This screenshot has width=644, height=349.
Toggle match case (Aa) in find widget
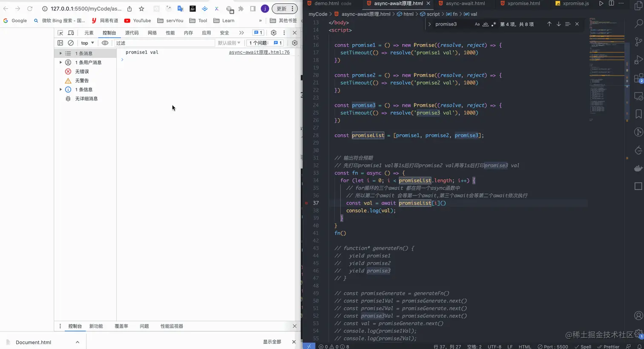477,24
